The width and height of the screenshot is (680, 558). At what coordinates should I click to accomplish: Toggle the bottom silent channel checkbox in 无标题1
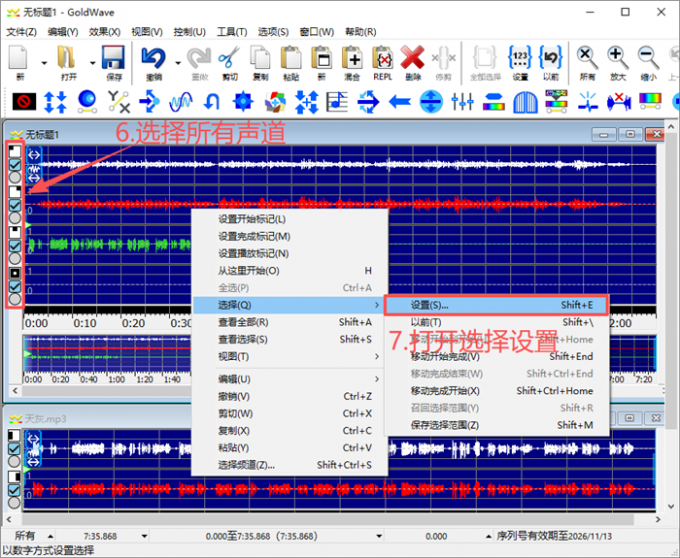click(x=15, y=286)
